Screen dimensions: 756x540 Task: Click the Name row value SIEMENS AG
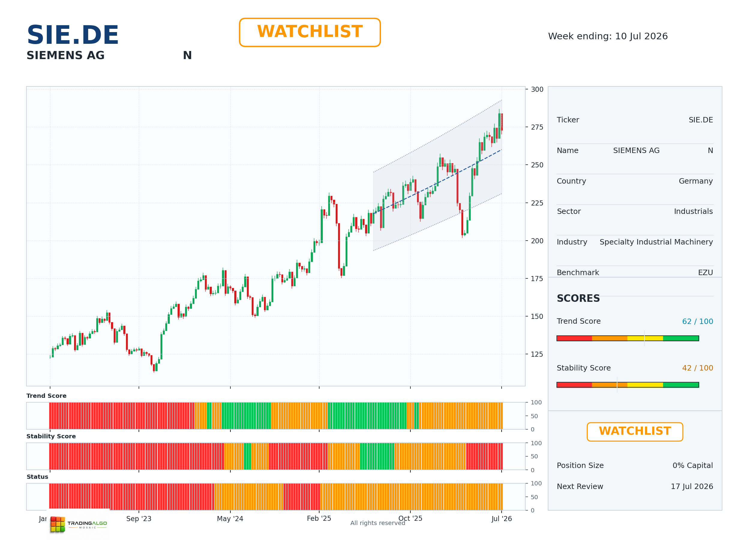(636, 150)
